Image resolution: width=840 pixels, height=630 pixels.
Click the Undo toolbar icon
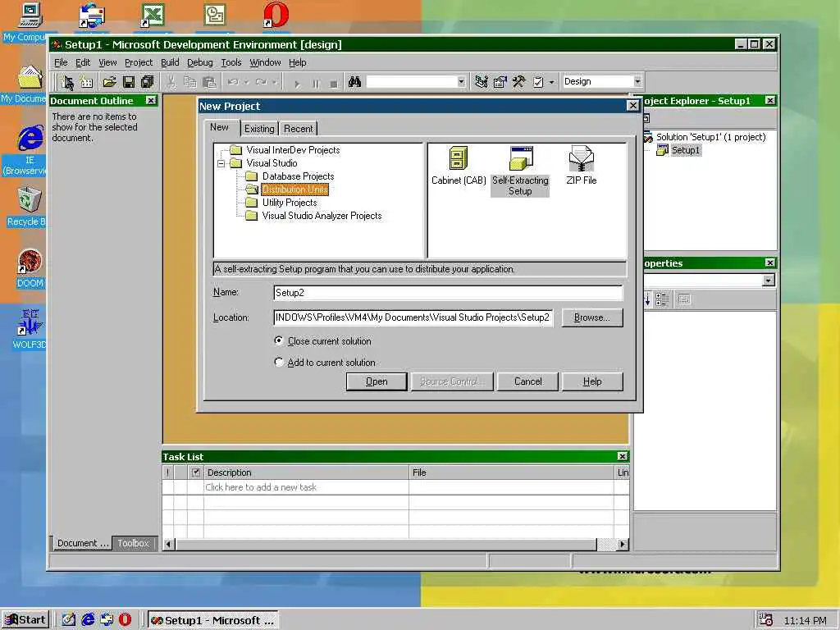[x=233, y=82]
